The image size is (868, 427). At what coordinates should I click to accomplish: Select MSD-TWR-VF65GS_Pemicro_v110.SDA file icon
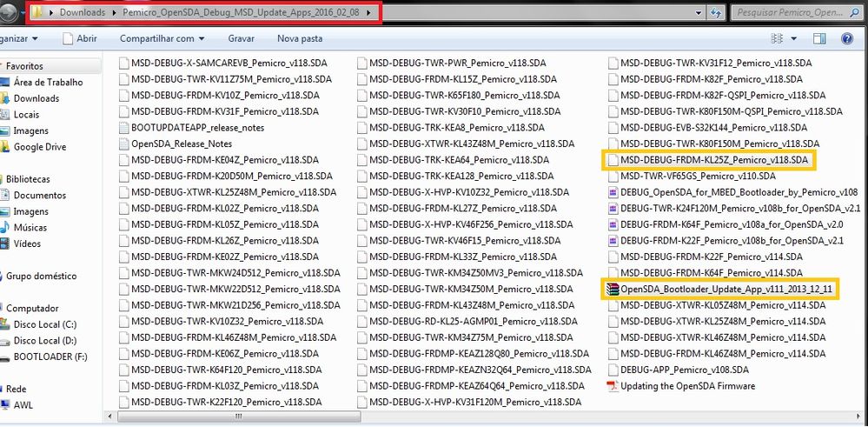pyautogui.click(x=613, y=177)
